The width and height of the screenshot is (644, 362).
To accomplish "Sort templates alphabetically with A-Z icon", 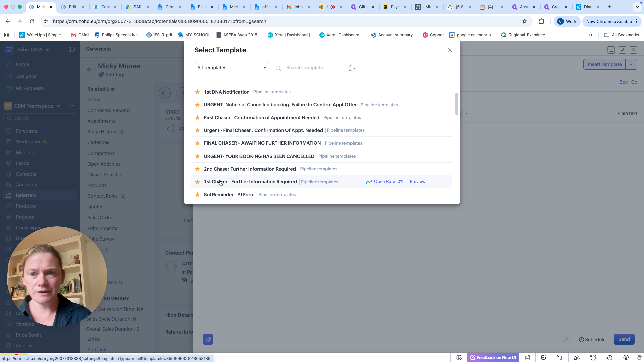I will pyautogui.click(x=352, y=68).
